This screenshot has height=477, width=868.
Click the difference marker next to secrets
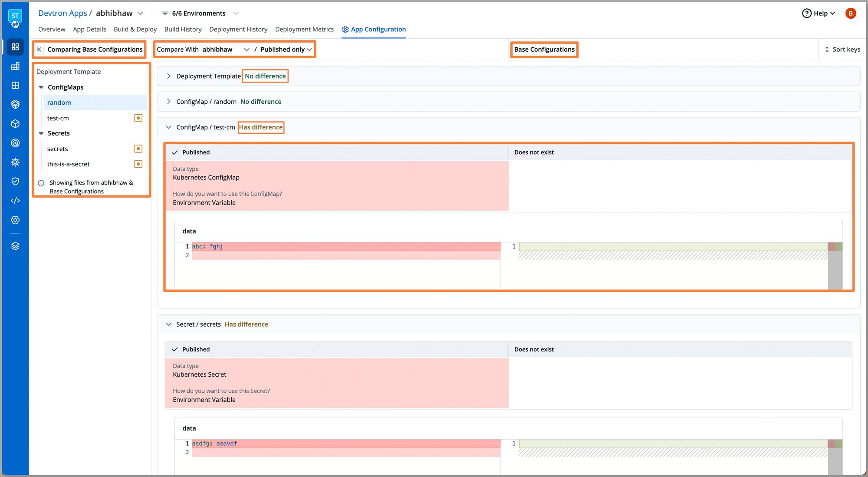[x=138, y=149]
